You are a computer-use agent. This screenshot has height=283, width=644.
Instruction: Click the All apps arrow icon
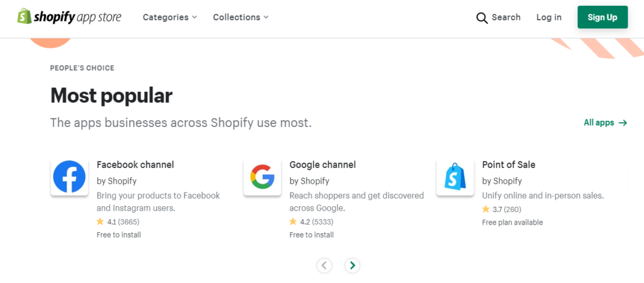pos(623,123)
